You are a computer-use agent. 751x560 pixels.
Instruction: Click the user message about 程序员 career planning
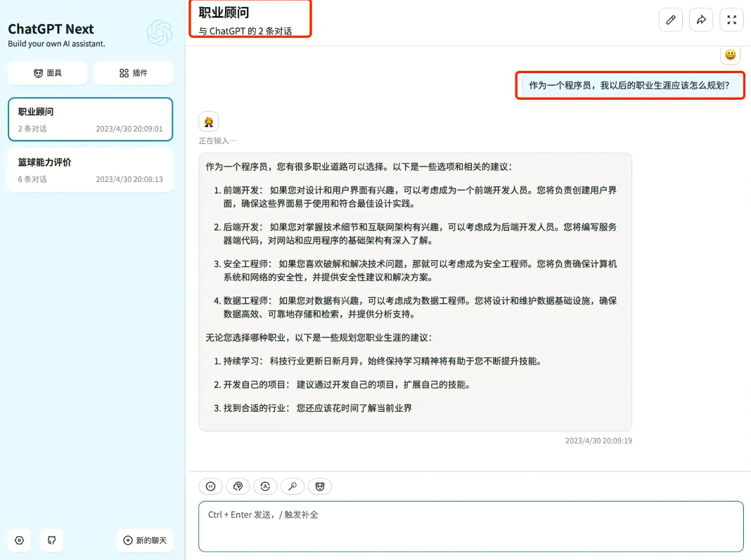point(629,85)
